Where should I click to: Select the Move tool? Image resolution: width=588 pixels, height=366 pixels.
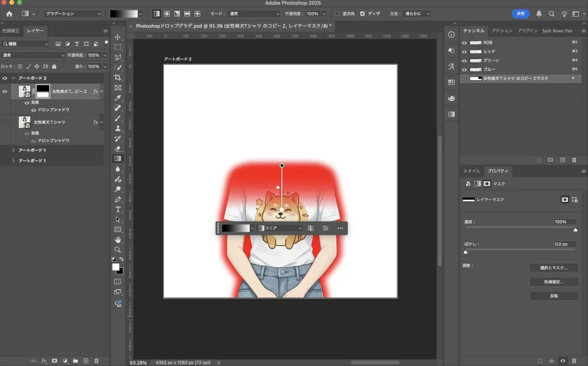pos(118,37)
